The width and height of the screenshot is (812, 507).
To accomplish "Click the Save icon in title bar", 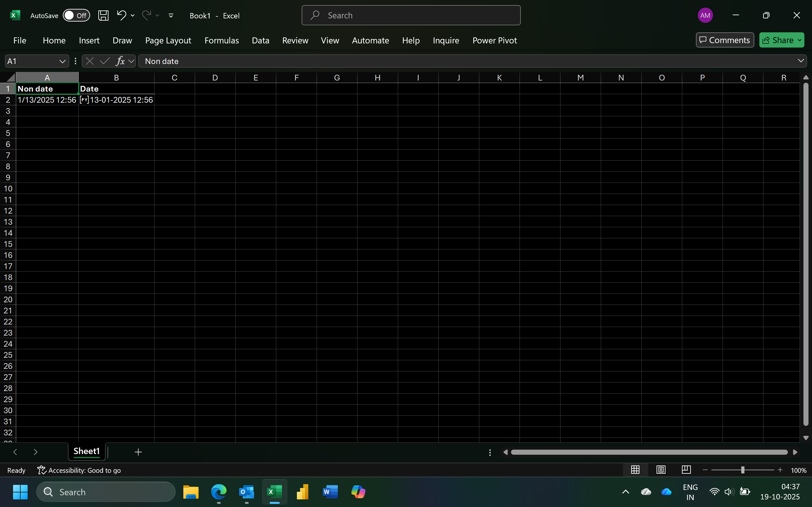I will point(103,16).
